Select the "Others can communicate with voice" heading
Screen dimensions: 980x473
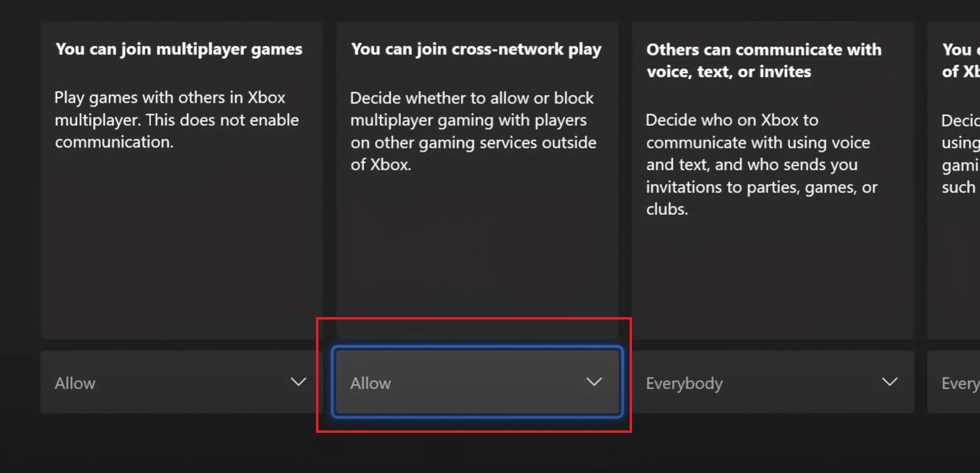click(x=764, y=61)
